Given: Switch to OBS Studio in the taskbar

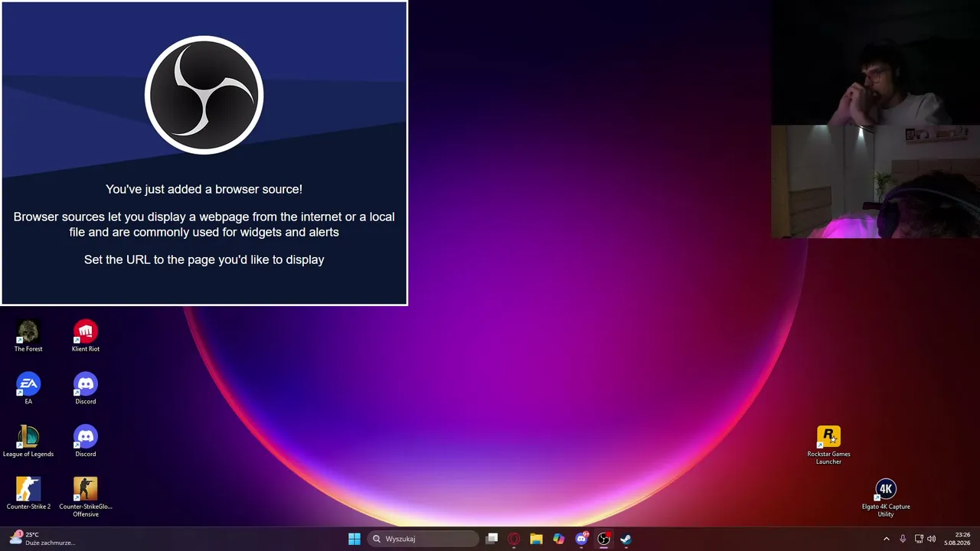Looking at the screenshot, I should [x=603, y=539].
